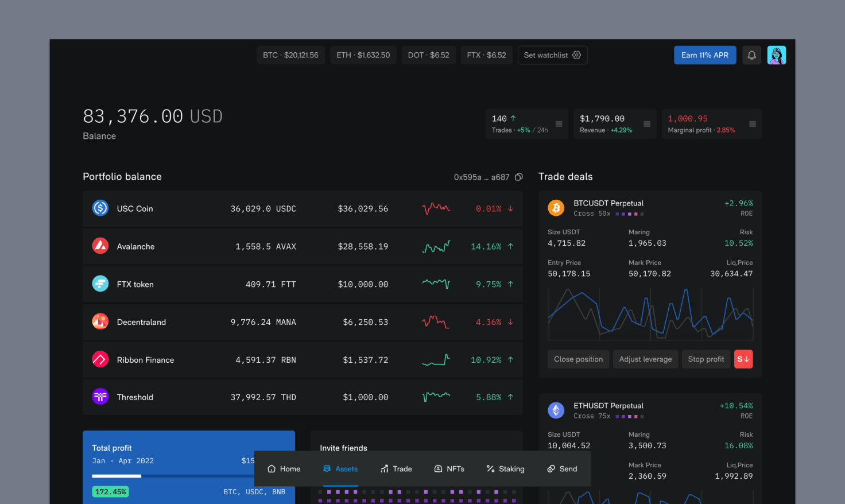Click the red S sell button
The image size is (845, 504).
tap(743, 359)
